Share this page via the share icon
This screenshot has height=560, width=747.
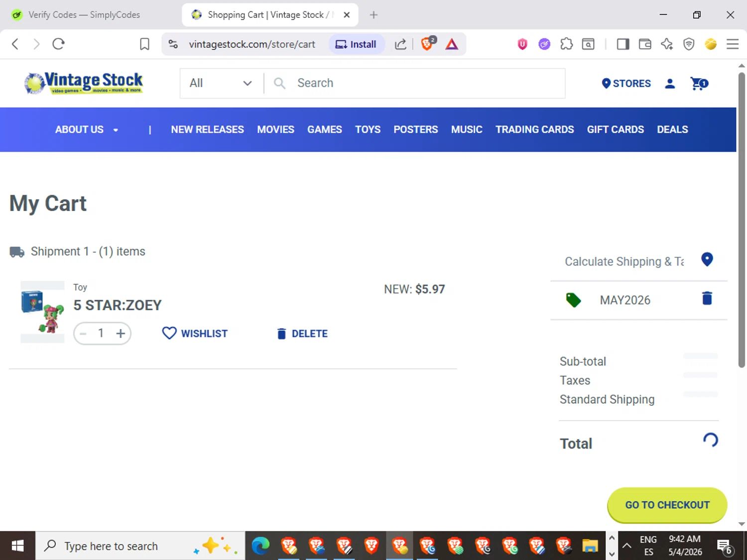pyautogui.click(x=400, y=44)
